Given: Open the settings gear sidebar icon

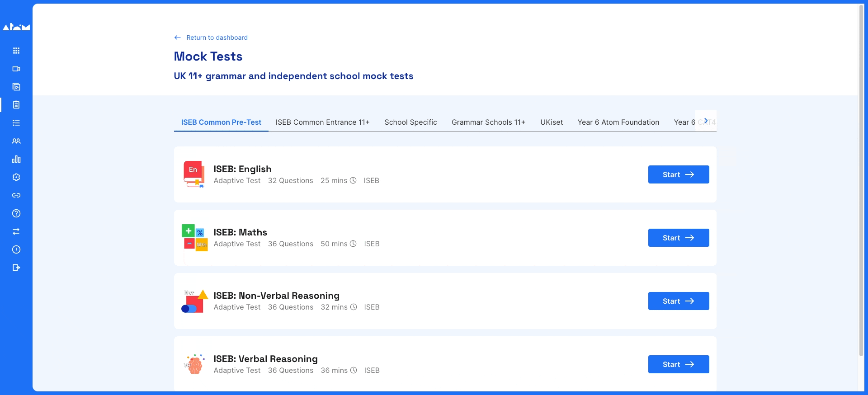Looking at the screenshot, I should [x=16, y=177].
